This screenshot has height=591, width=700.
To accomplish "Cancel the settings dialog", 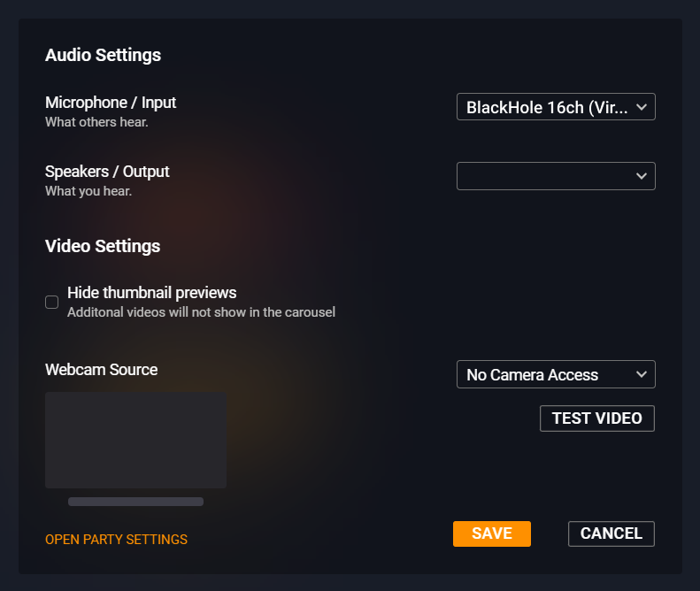I will 611,533.
